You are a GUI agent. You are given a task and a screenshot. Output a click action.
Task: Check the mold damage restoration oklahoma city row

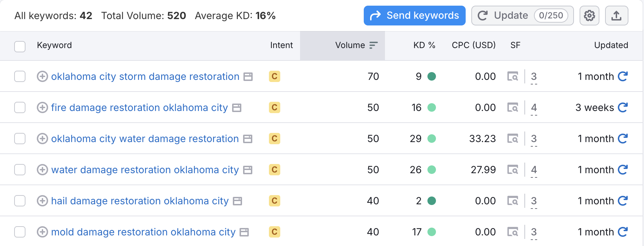[20, 232]
